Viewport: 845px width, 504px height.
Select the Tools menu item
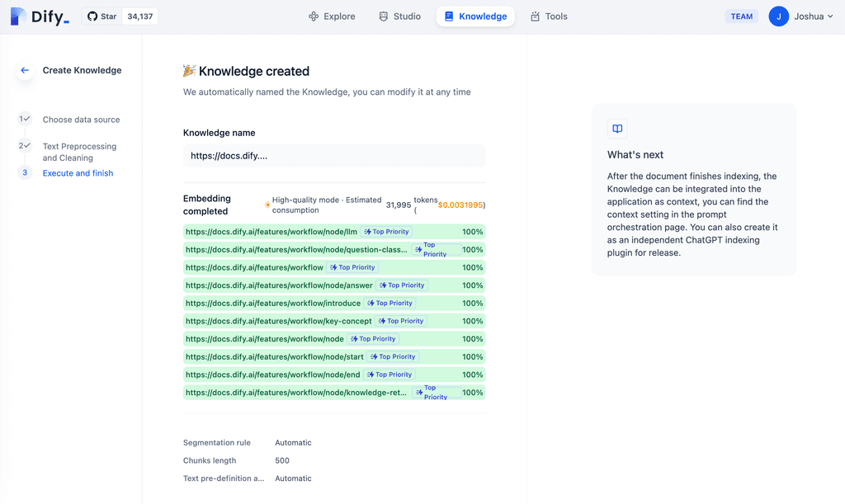(549, 16)
